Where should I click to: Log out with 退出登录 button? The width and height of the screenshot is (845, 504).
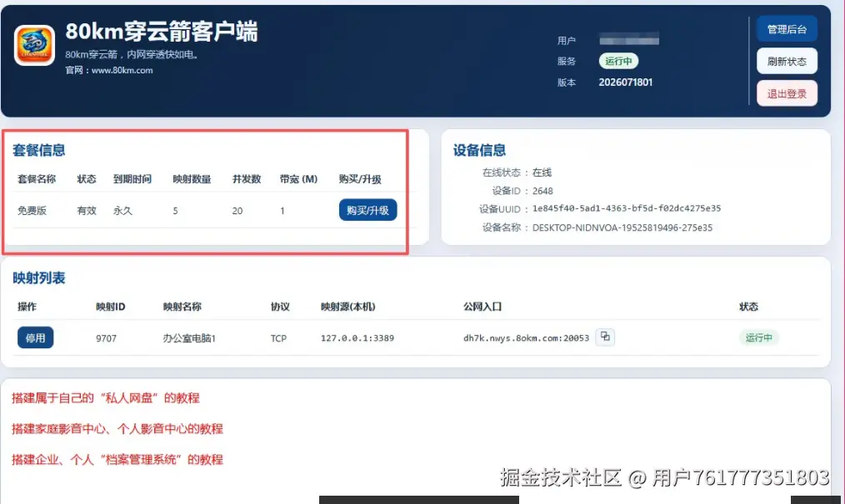787,93
